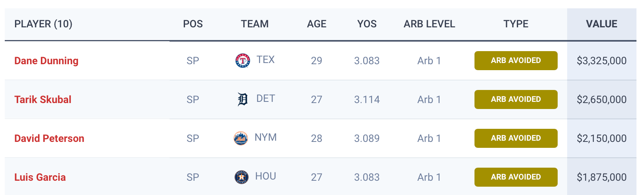Viewport: 644px width, 195px height.
Task: Sort by the AGE column header
Action: click(x=316, y=24)
